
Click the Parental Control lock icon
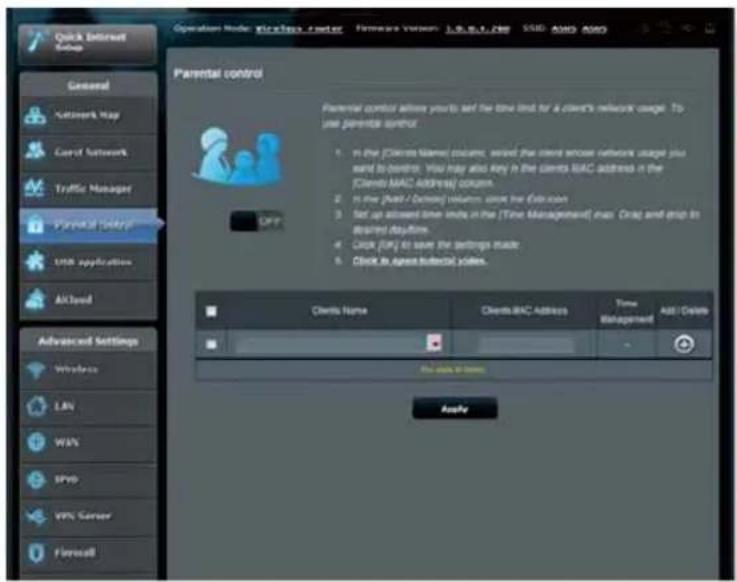coord(35,225)
